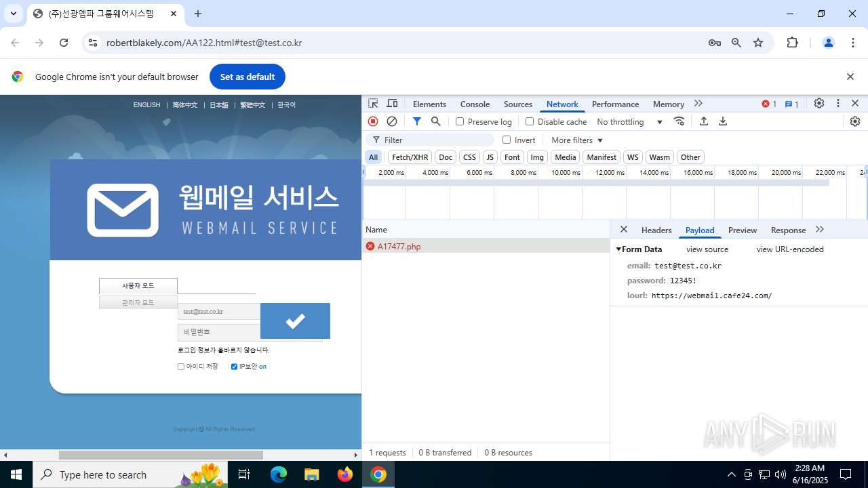Toggle the device toolbar icon
This screenshot has width=868, height=488.
(392, 104)
